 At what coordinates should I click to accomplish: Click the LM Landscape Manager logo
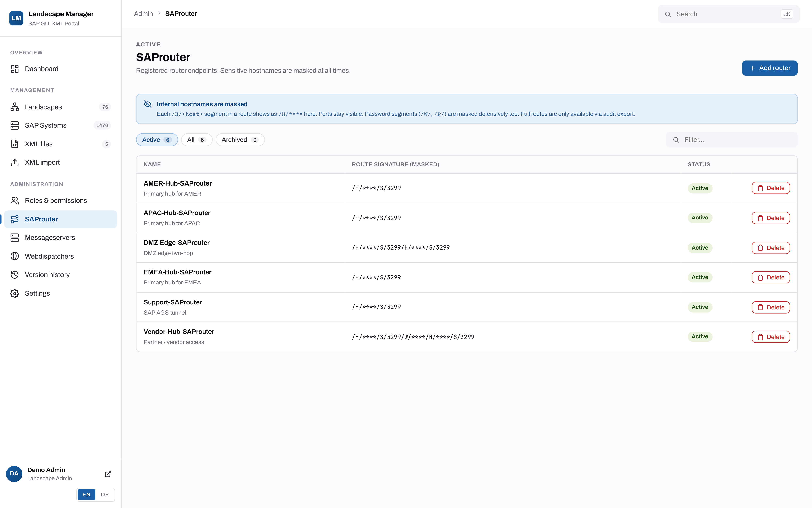pos(16,18)
